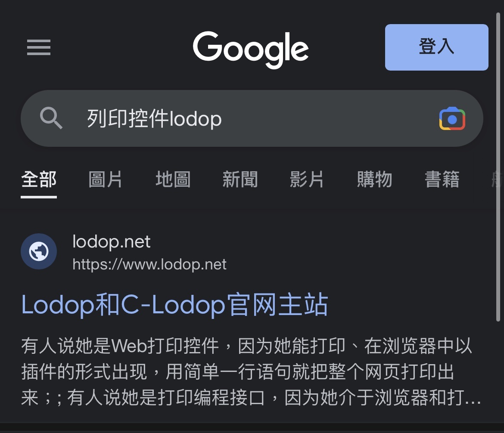Click the result snippet about Web打印控件
504x433 pixels.
251,371
